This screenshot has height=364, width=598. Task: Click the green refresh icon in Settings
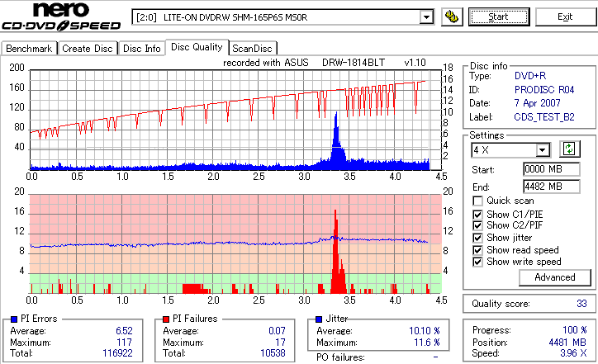coord(569,149)
